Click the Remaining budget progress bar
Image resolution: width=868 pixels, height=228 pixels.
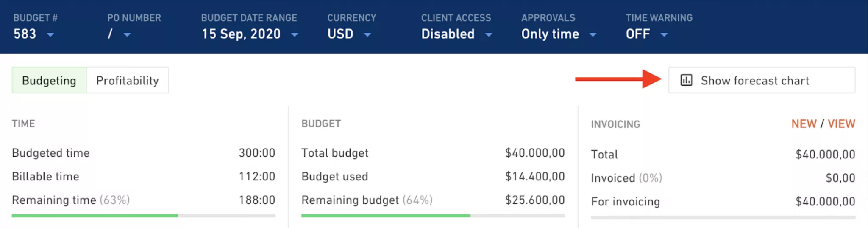click(433, 216)
